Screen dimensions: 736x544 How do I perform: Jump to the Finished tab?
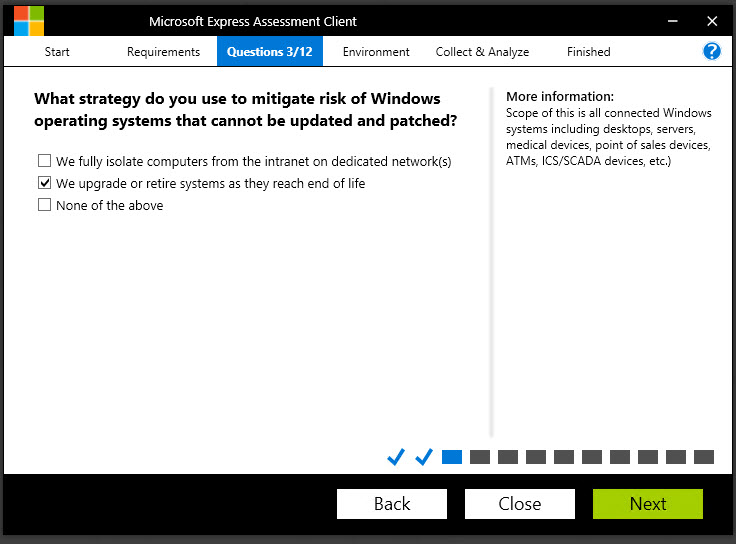[588, 52]
